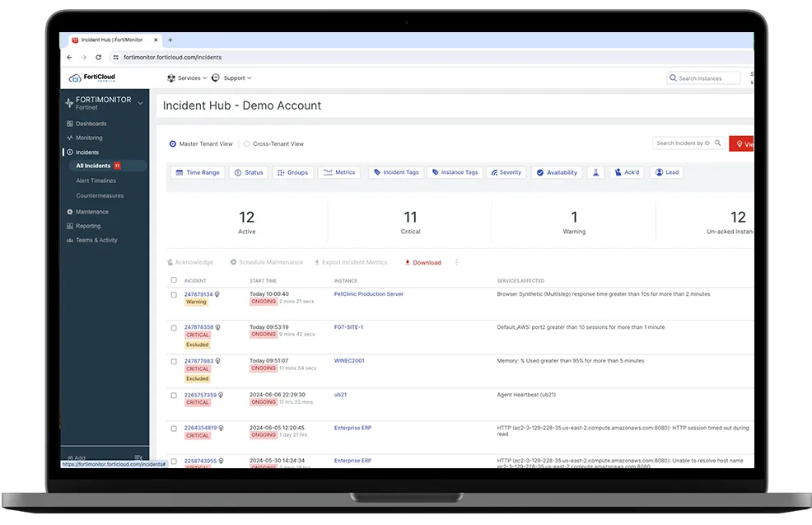Open incident 247877983 link
Image resolution: width=812 pixels, height=525 pixels.
pyautogui.click(x=198, y=361)
